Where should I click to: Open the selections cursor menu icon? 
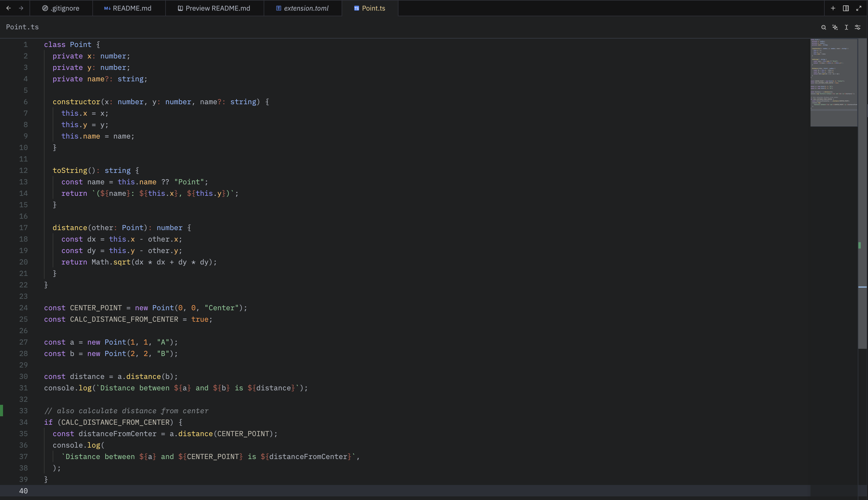(846, 27)
